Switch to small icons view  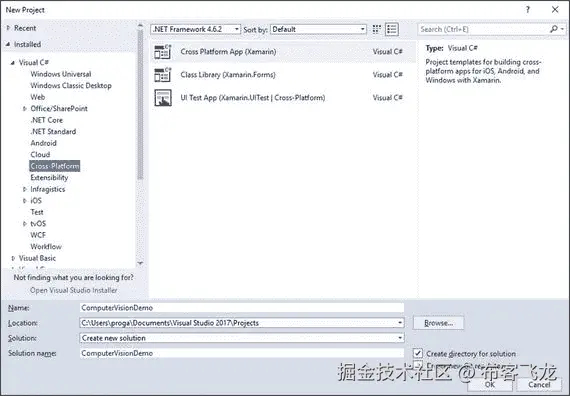pos(377,29)
